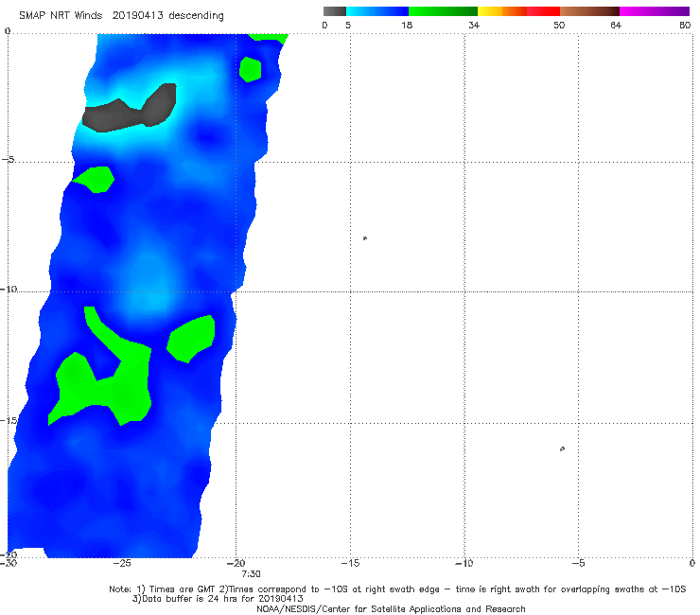This screenshot has height=615, width=700.
Task: Click the longitude axis label '-25'
Action: point(122,563)
